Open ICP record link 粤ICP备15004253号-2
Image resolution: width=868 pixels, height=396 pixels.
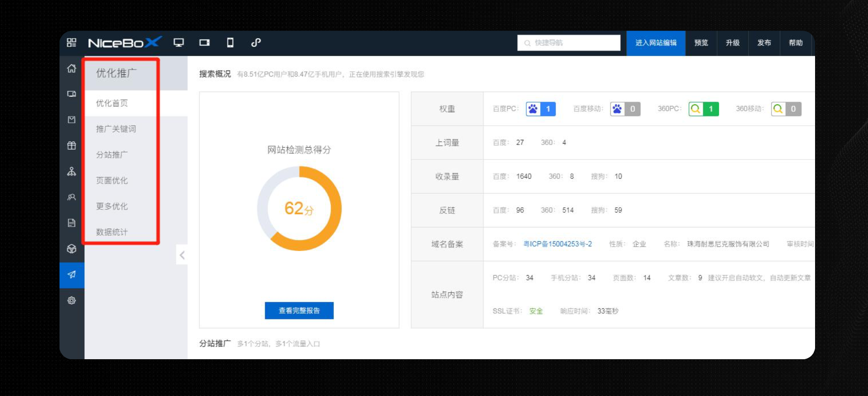tap(557, 244)
